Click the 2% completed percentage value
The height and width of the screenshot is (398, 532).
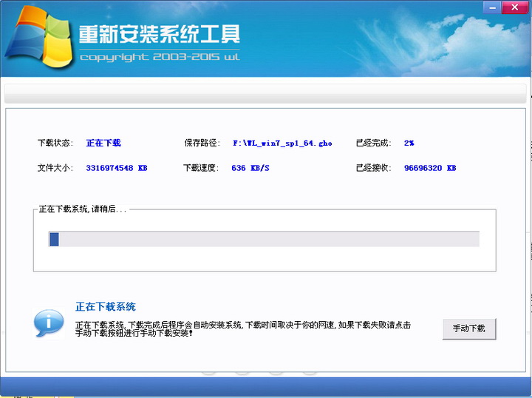click(409, 143)
